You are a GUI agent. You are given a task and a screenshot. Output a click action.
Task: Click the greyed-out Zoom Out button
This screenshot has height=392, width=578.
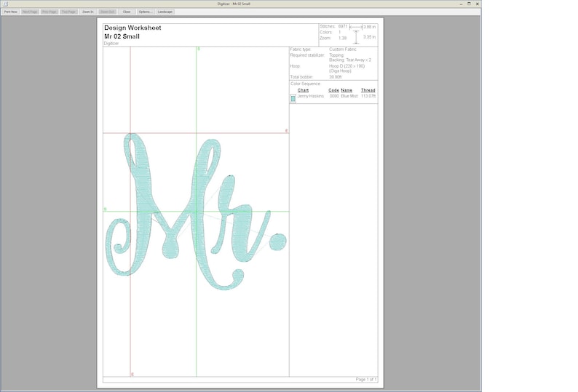pos(107,12)
